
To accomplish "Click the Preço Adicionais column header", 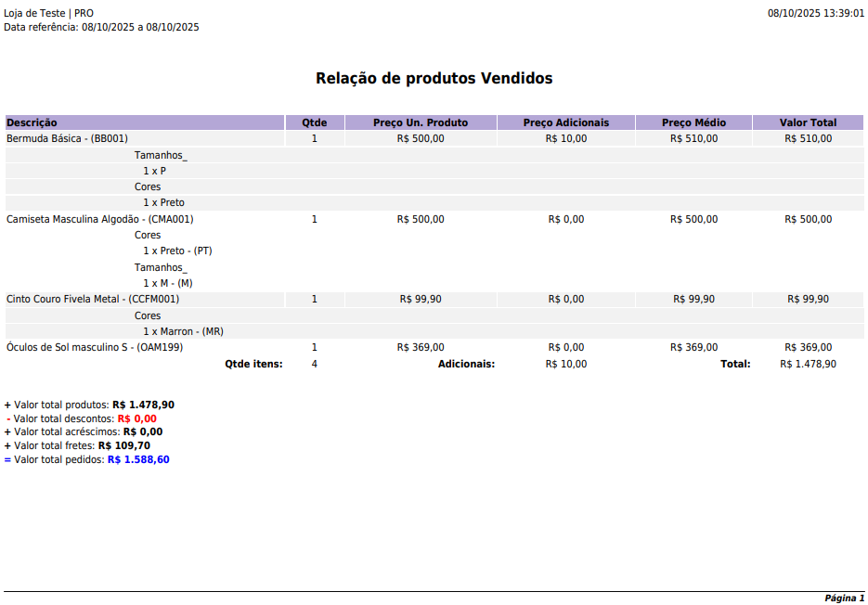I will (566, 122).
